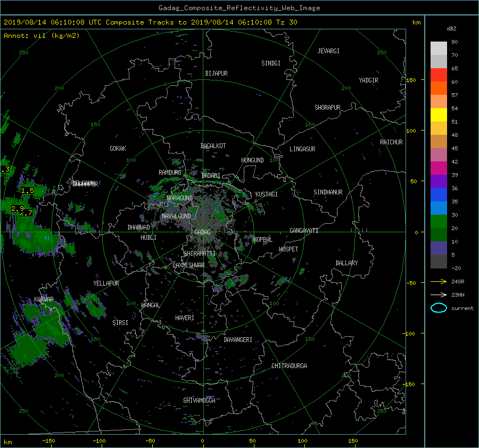Select the 39 dBZ magenta color swatch

tap(439, 168)
